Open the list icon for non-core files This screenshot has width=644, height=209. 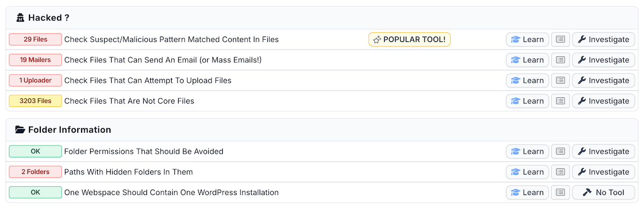[x=560, y=100]
